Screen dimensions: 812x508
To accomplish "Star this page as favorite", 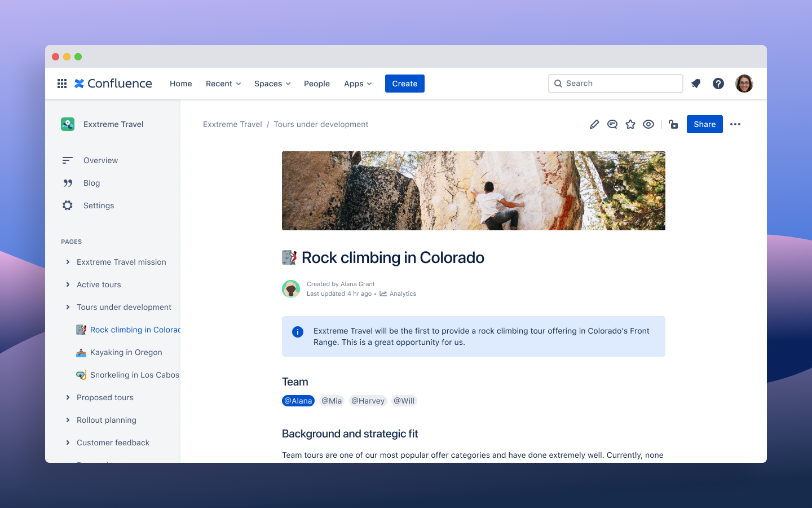I will point(630,124).
